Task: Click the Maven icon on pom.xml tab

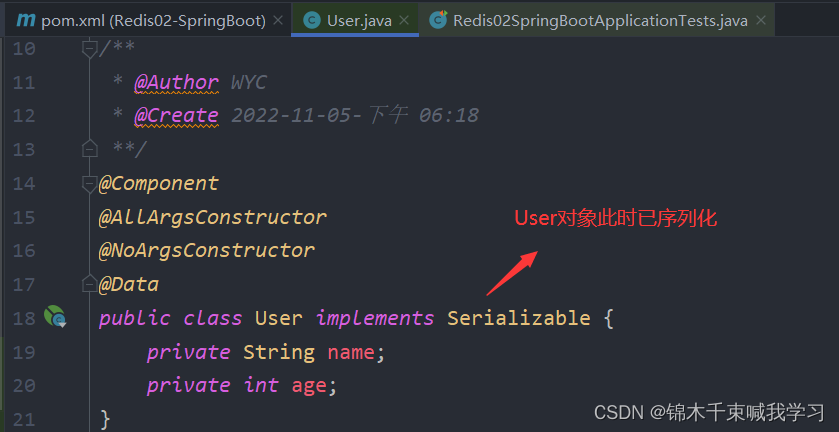Action: coord(25,20)
